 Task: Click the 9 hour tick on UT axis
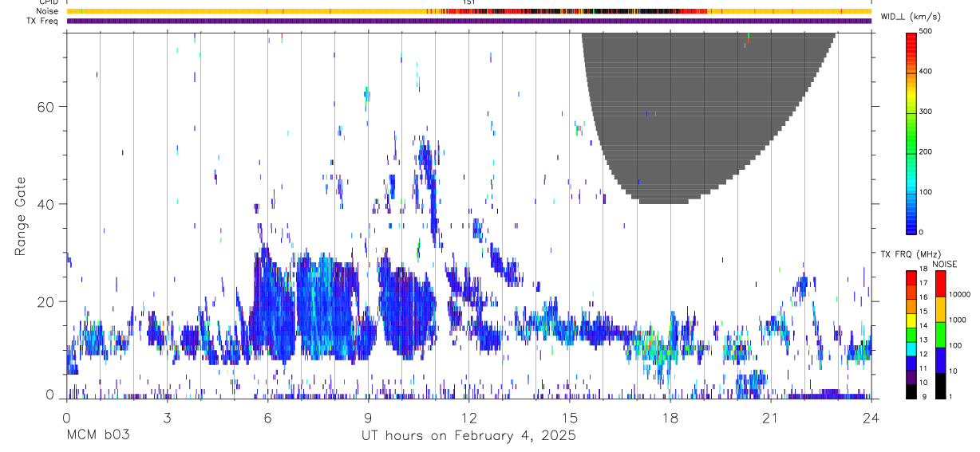pyautogui.click(x=368, y=417)
